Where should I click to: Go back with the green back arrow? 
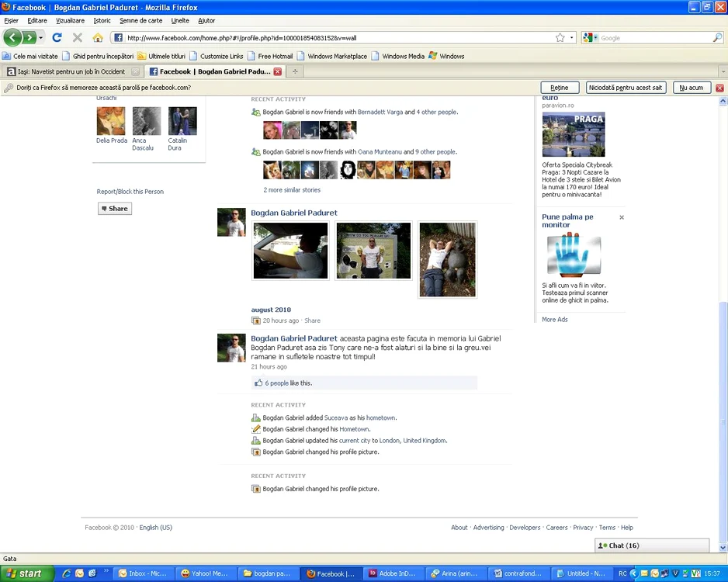pyautogui.click(x=12, y=37)
